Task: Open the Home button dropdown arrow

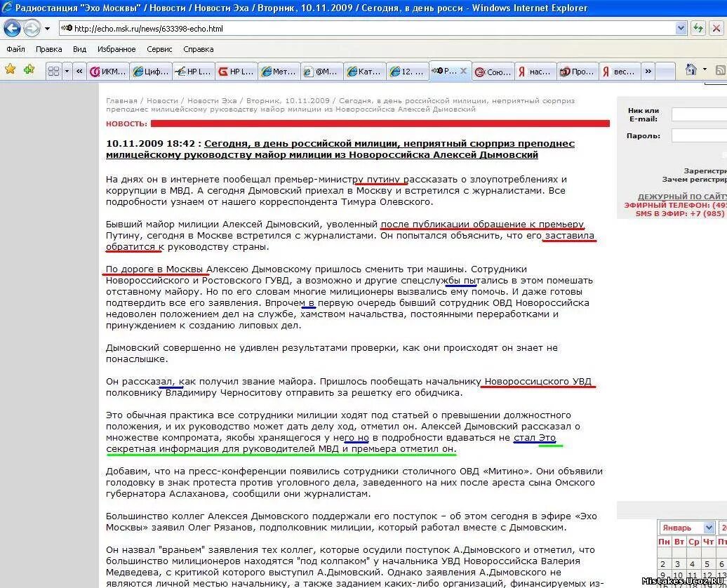Action: [x=705, y=69]
